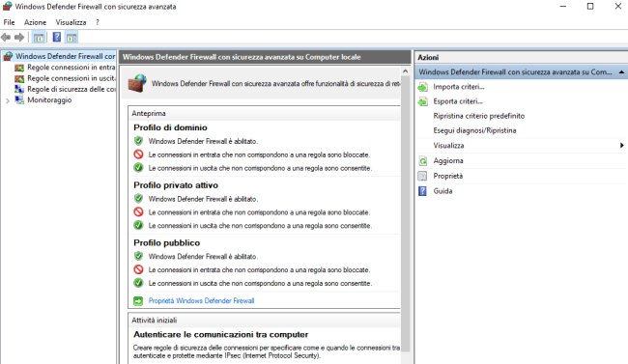
Task: Click the Proprietà sheet icon
Action: click(422, 176)
